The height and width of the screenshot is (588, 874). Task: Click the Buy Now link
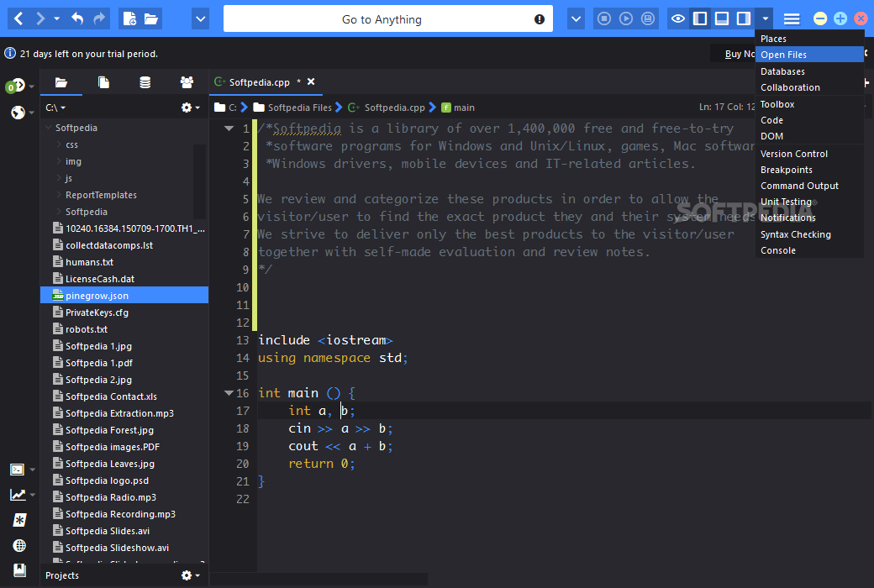740,54
